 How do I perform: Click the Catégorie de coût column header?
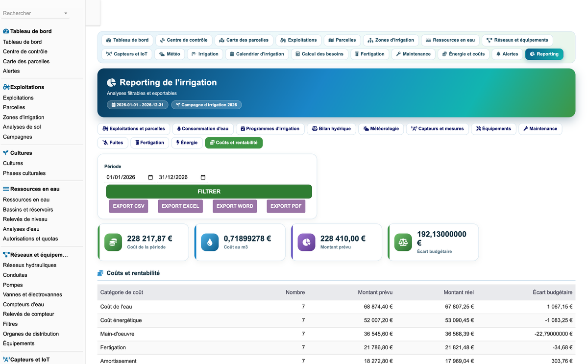122,292
